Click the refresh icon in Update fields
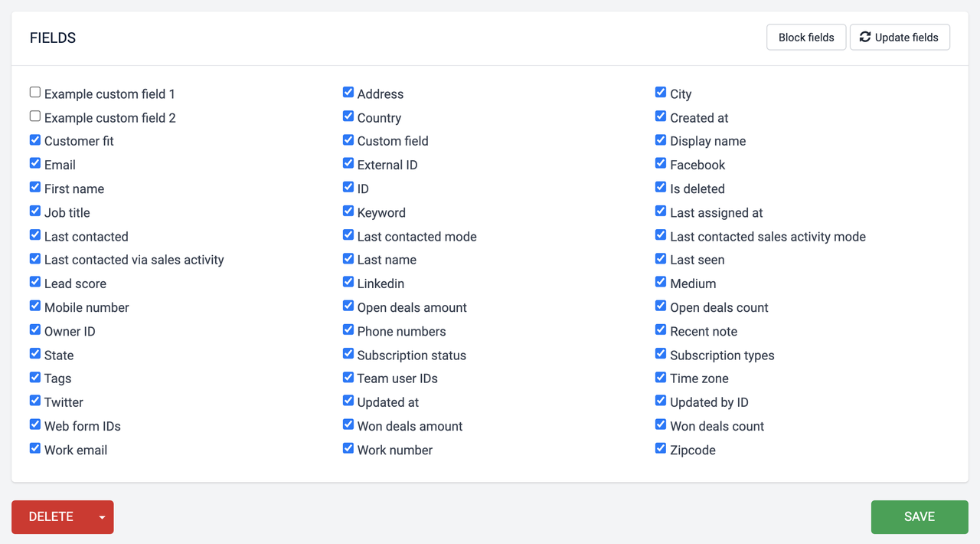The width and height of the screenshot is (980, 544). [x=865, y=37]
